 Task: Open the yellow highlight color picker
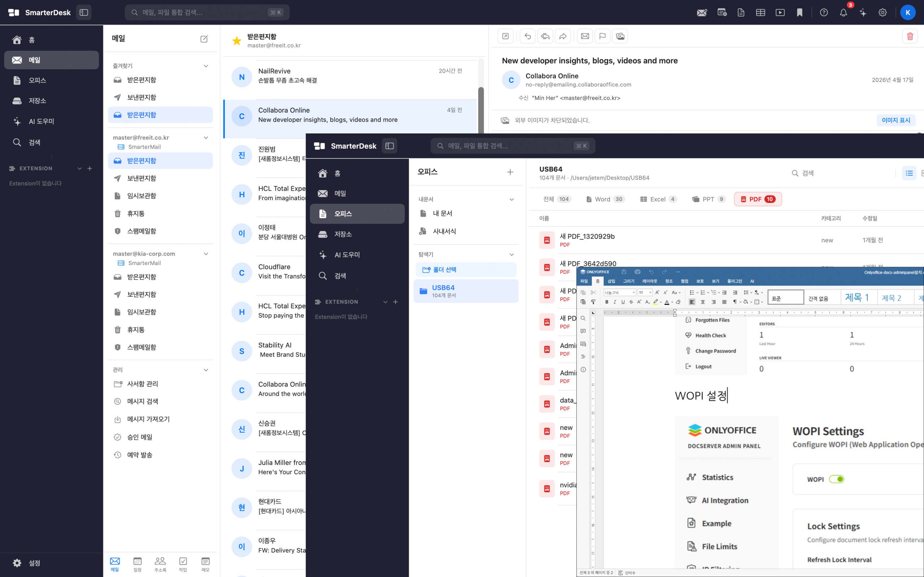661,302
